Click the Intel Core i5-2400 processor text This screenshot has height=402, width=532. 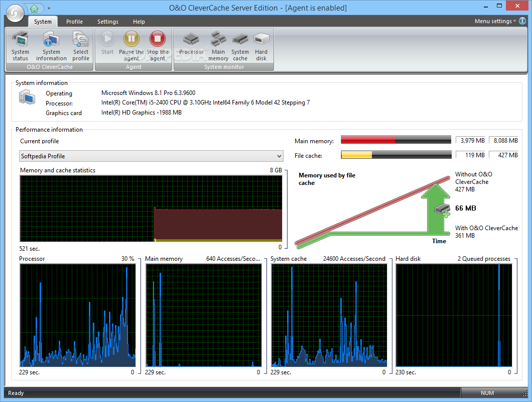(x=205, y=103)
